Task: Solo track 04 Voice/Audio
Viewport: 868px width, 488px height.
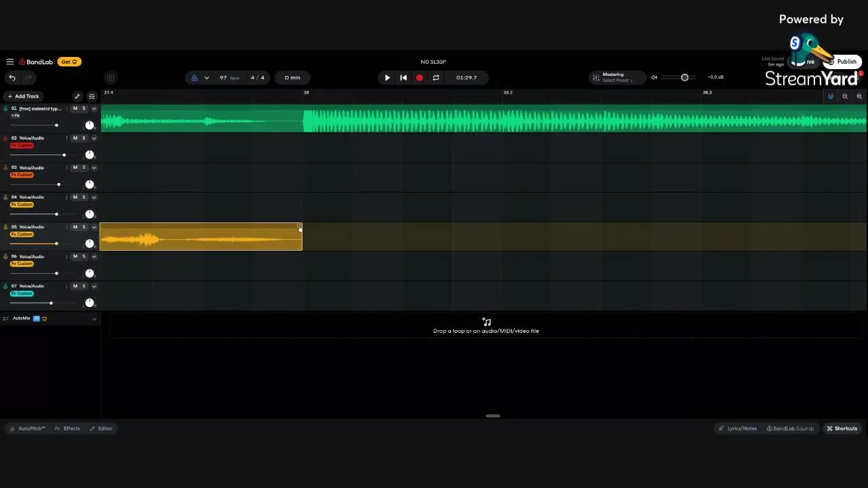Action: pyautogui.click(x=84, y=197)
